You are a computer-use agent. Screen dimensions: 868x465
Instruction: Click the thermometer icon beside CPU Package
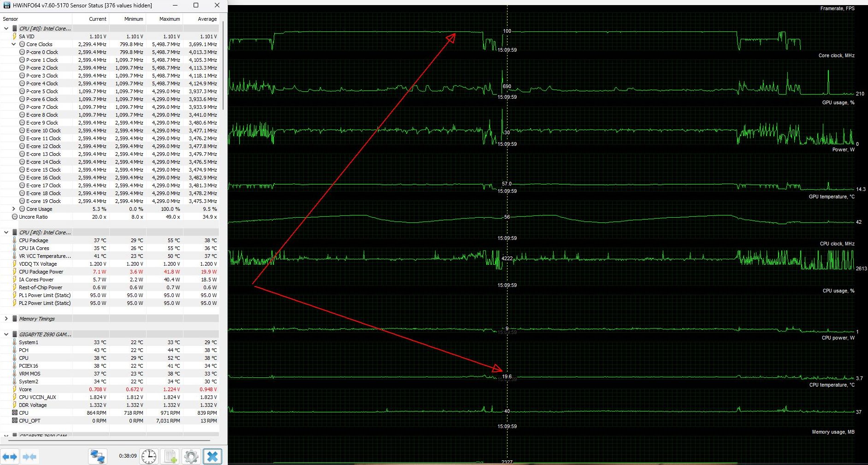point(15,240)
